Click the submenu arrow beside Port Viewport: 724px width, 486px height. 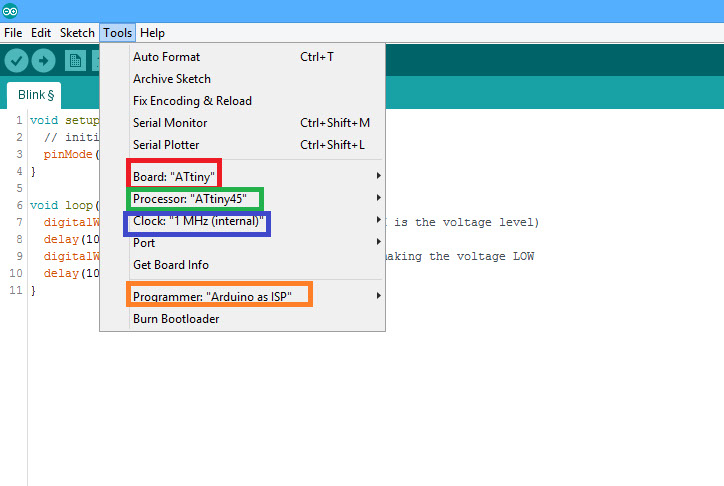379,241
